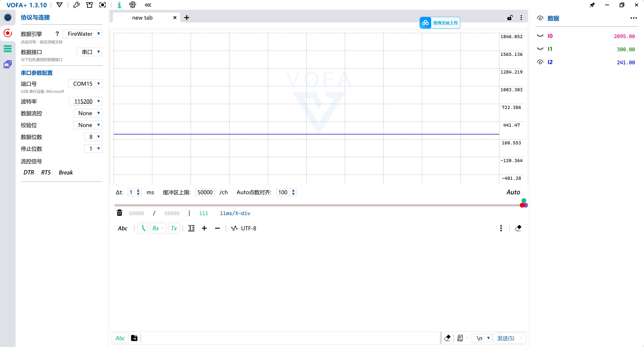Image resolution: width=644 pixels, height=347 pixels.
Task: Click the Auto scale button
Action: [513, 192]
